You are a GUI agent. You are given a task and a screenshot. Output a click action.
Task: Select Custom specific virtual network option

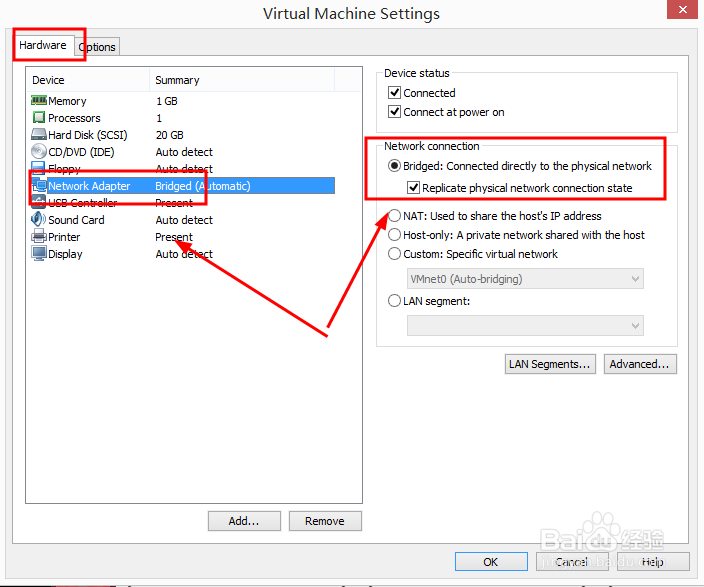394,253
